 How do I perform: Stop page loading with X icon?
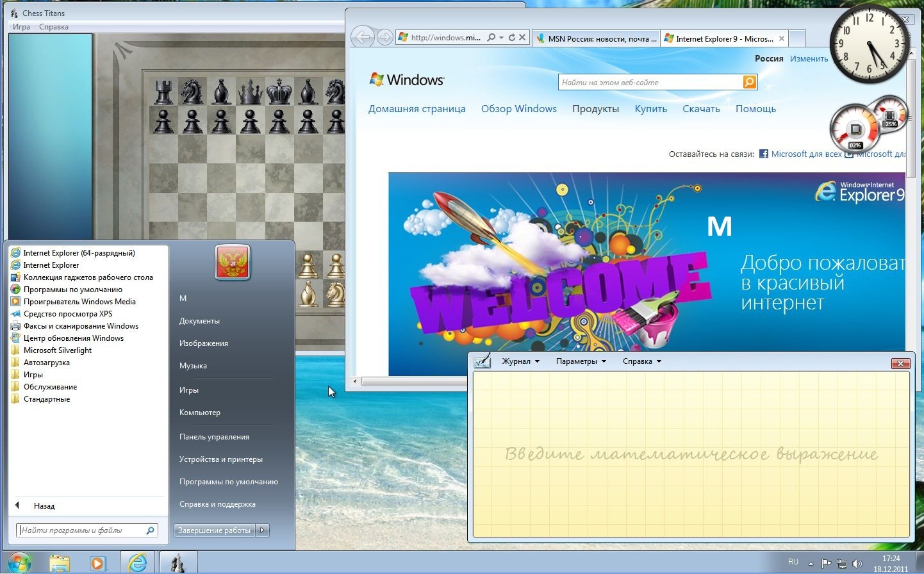coord(522,38)
